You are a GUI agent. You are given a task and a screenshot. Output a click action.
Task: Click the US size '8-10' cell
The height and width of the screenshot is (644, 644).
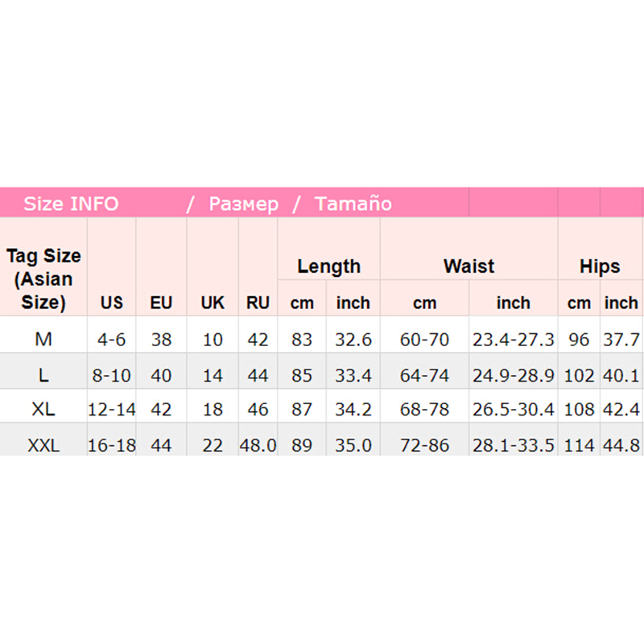(112, 375)
